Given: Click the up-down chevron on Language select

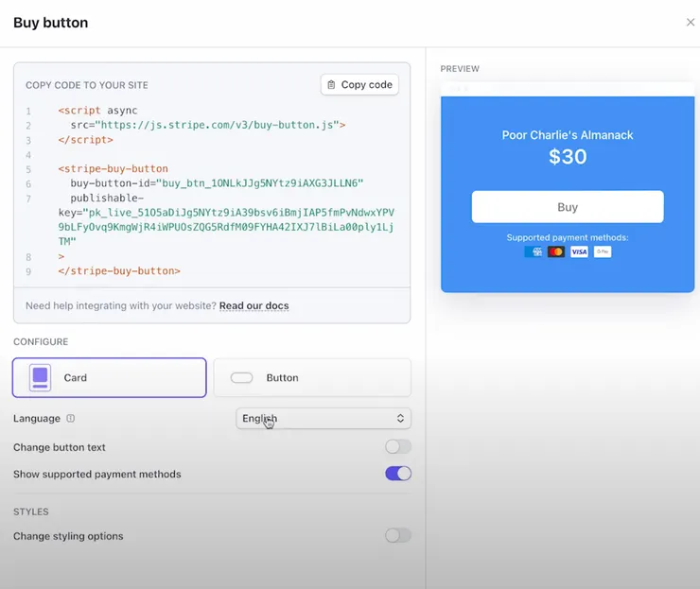Looking at the screenshot, I should pyautogui.click(x=400, y=418).
